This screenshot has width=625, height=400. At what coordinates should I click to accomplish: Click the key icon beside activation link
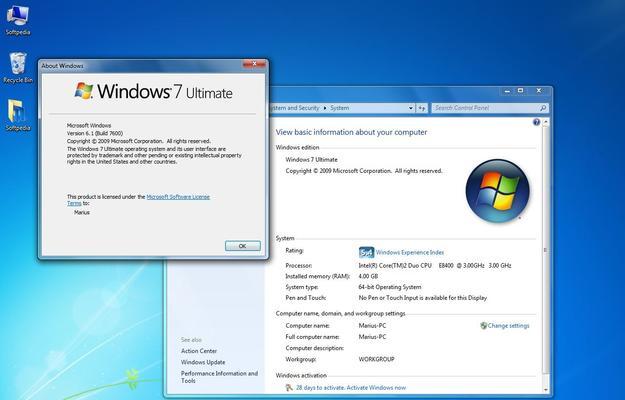click(x=289, y=387)
